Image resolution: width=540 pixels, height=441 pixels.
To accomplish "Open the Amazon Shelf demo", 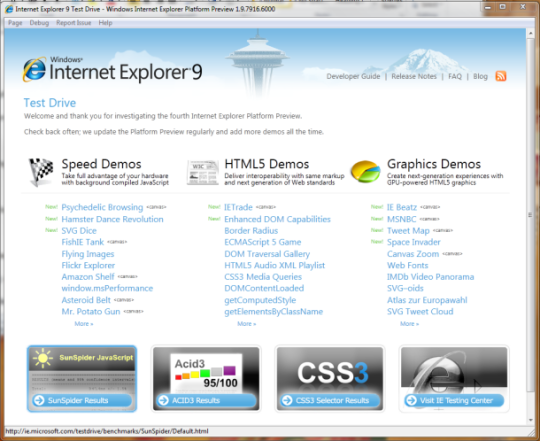I will click(88, 277).
